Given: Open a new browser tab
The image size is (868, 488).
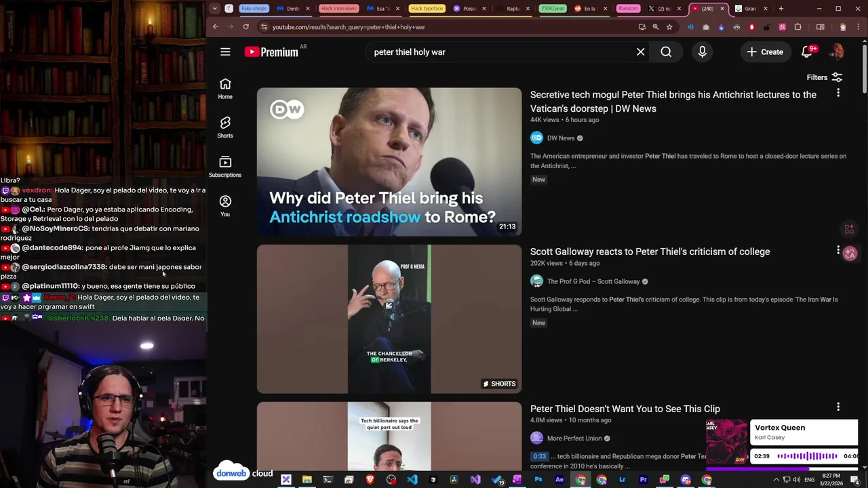Looking at the screenshot, I should coord(781,9).
